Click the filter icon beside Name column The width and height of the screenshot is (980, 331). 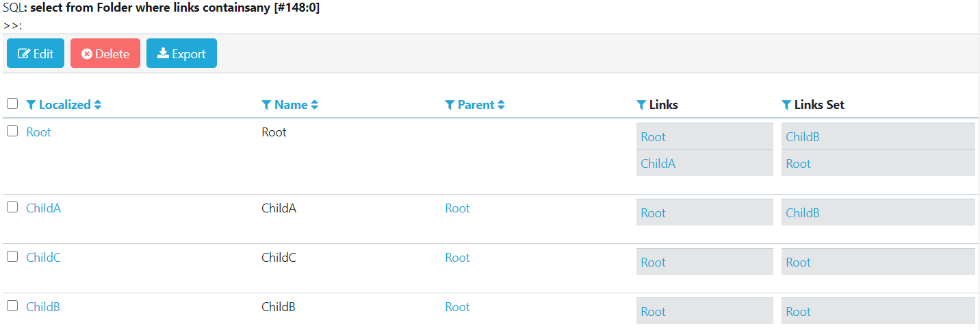(266, 105)
